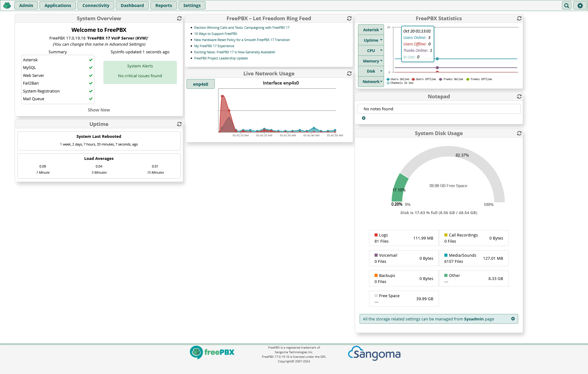Dismiss the Sysadmin storage info banner
Screen dimensions: 588x374
[513, 319]
